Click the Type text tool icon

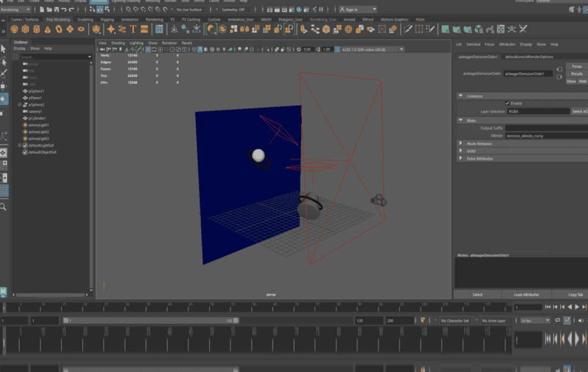click(x=133, y=29)
